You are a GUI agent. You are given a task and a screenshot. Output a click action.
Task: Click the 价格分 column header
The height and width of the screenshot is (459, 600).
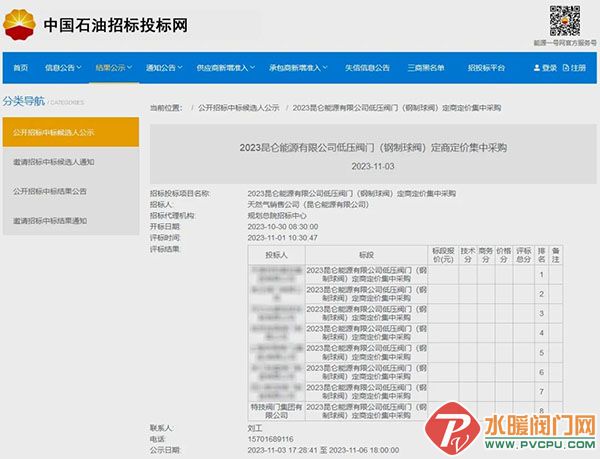[x=504, y=255]
